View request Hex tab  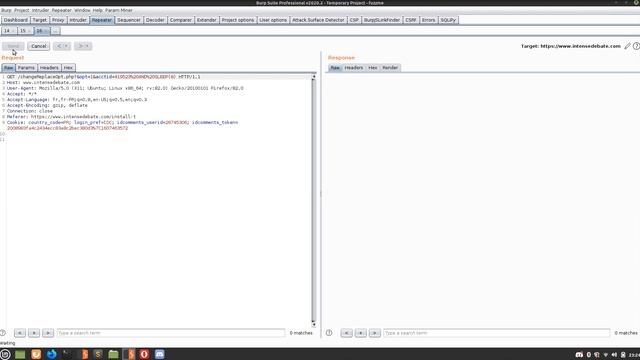[x=68, y=68]
